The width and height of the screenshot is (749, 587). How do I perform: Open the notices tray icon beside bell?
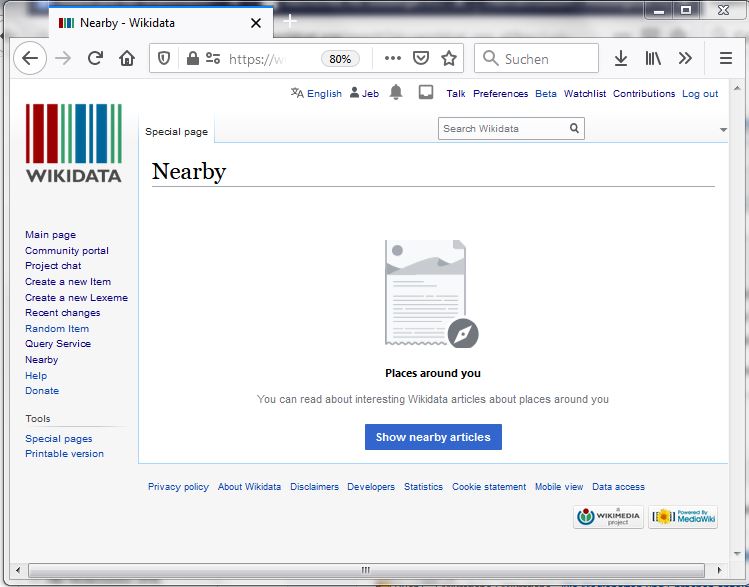tap(426, 93)
